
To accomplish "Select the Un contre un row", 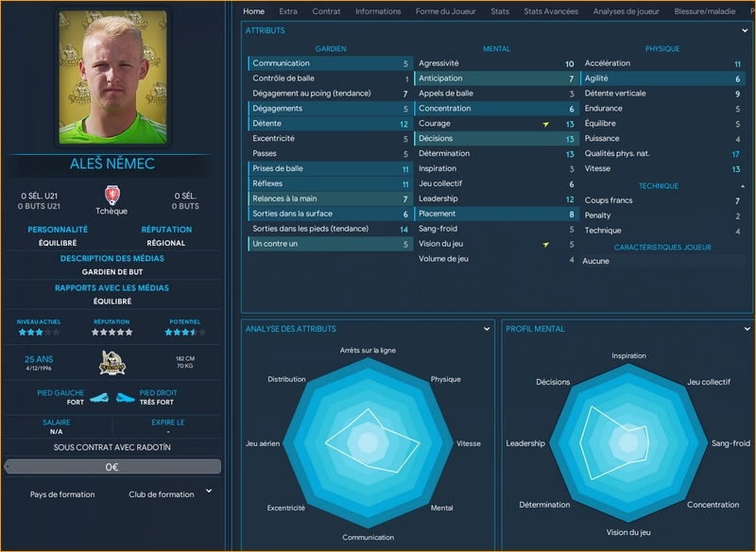I will pyautogui.click(x=330, y=244).
